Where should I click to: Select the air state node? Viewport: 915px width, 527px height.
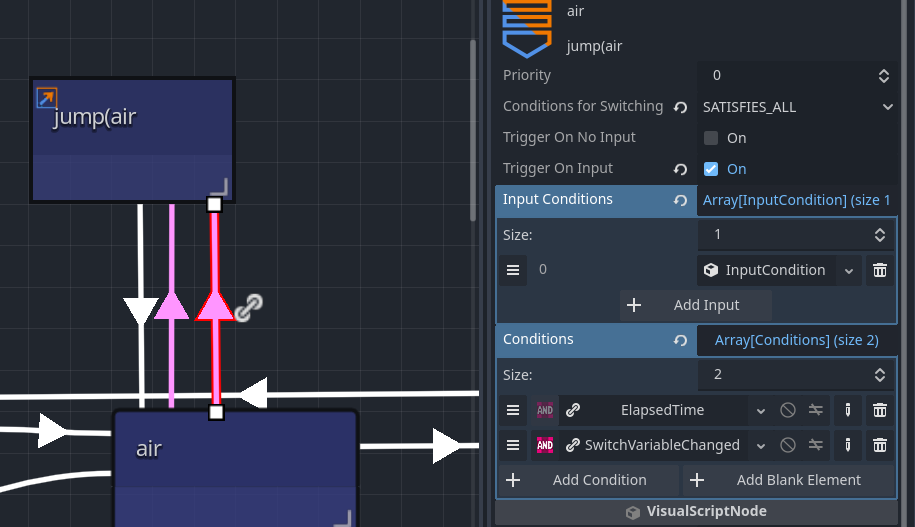(235, 450)
